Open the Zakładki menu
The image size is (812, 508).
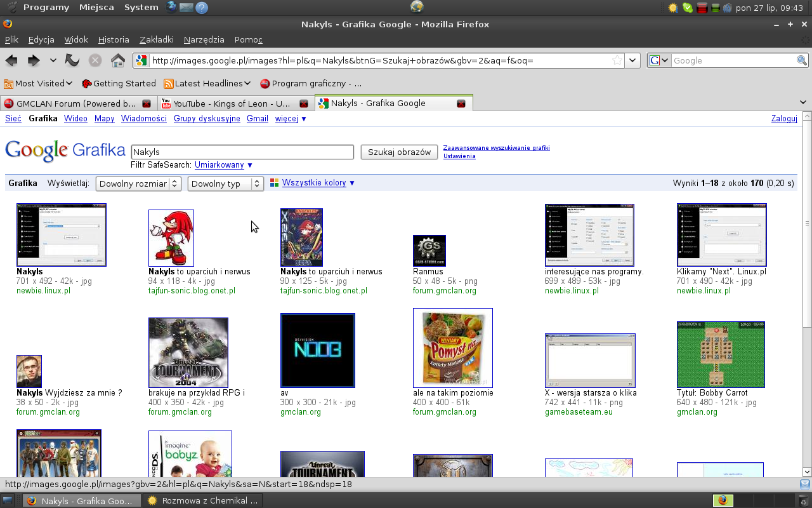(x=157, y=39)
